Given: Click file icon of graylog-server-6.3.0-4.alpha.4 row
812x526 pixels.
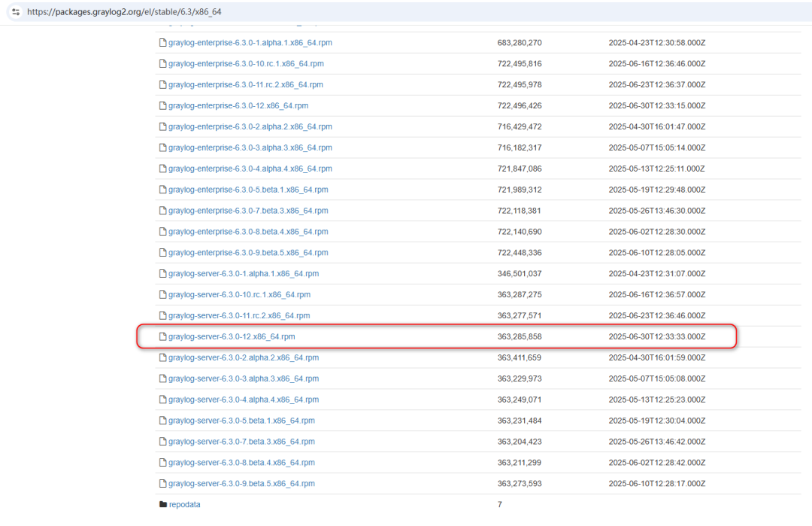Looking at the screenshot, I should [x=162, y=400].
